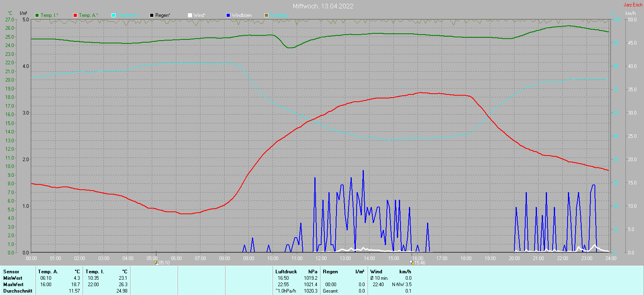Image resolution: width=644 pixels, height=295 pixels.
Task: Click the 'Wind' table column header
Action: coord(376,272)
